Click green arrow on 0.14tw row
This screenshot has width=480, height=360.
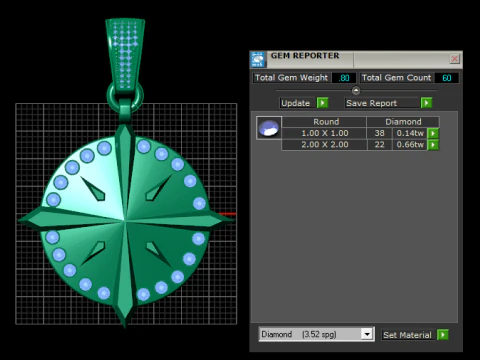(x=433, y=133)
